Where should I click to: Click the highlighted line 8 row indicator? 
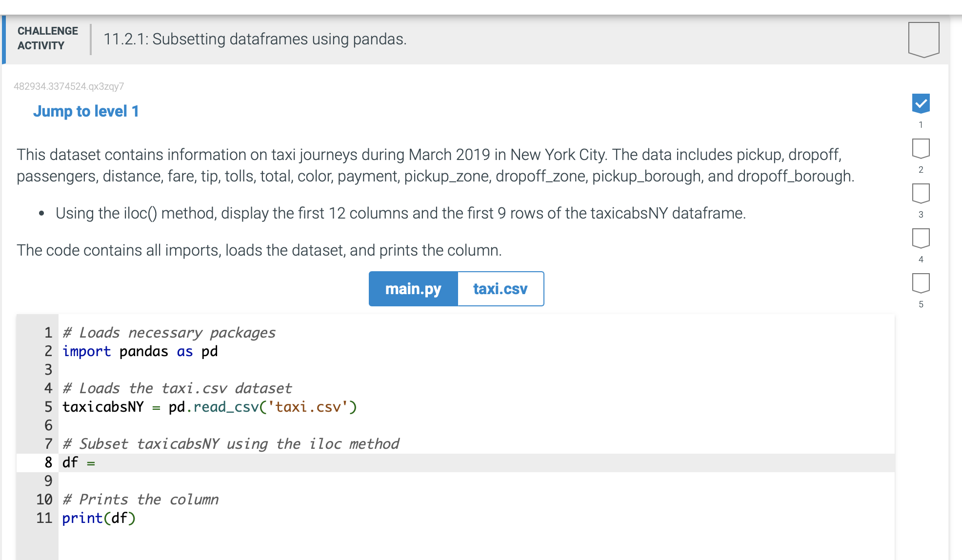click(x=47, y=462)
